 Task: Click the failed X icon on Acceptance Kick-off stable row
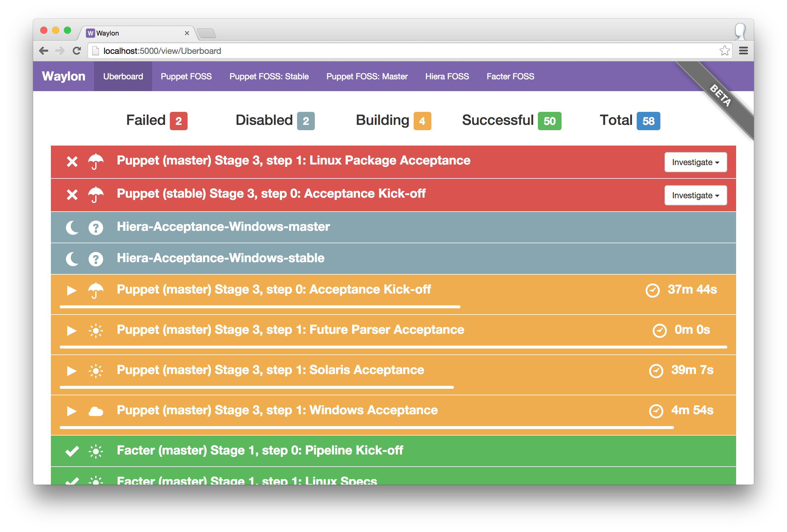[72, 195]
